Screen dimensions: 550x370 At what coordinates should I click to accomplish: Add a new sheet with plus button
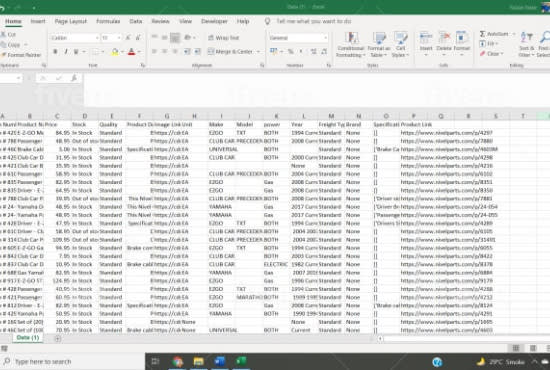tap(58, 338)
